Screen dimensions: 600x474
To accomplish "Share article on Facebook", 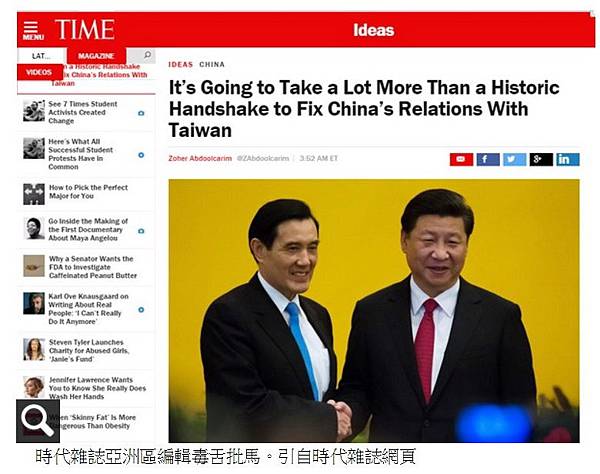I will point(488,159).
